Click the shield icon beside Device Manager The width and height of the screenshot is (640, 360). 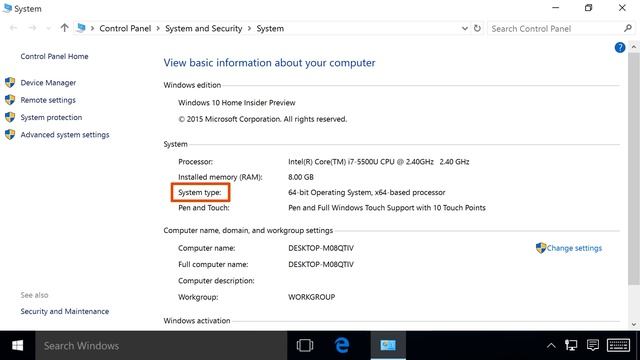10,83
